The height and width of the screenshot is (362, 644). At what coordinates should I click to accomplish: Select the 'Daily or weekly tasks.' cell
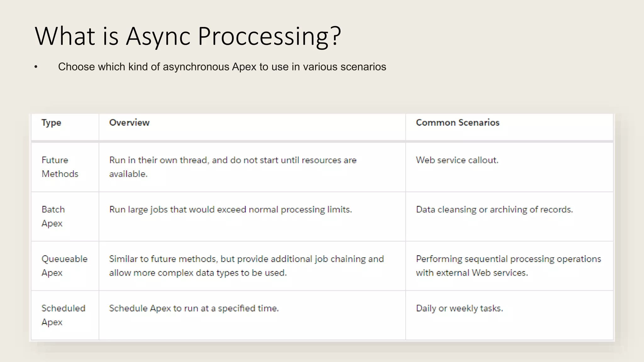point(459,308)
